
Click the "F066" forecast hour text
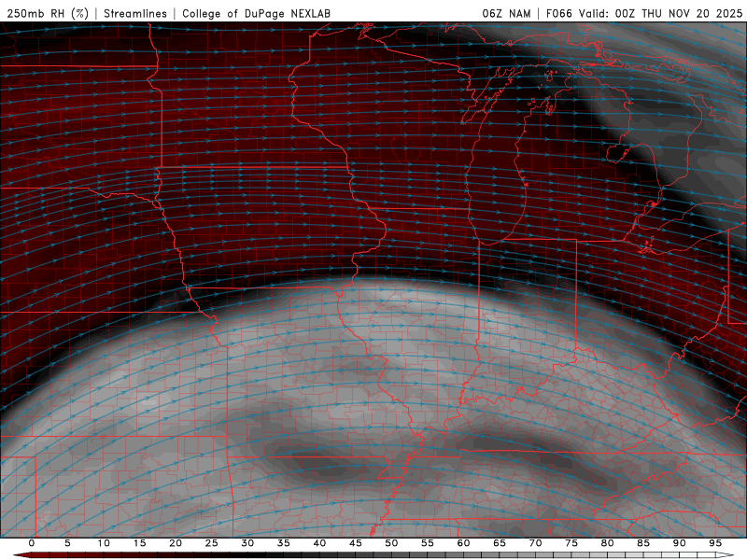tap(558, 13)
